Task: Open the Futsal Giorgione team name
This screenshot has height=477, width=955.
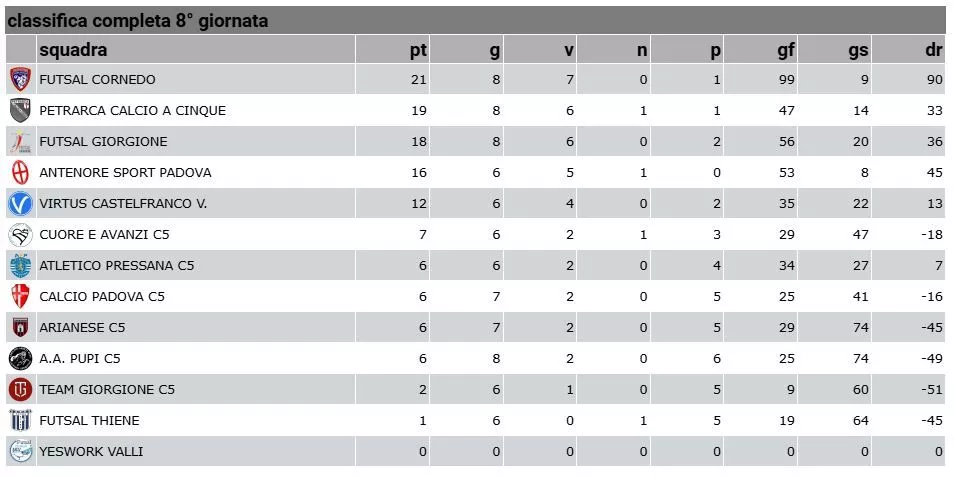Action: (x=104, y=142)
